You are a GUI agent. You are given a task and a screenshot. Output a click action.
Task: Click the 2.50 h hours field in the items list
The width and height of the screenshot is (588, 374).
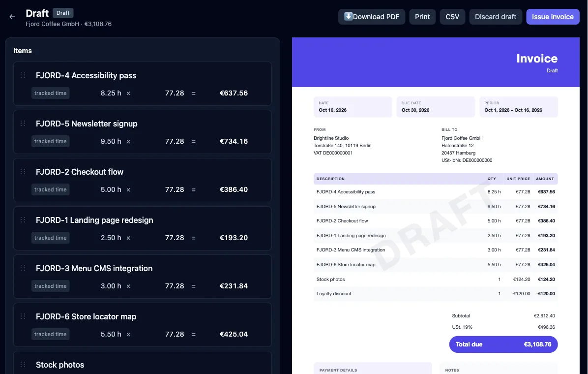pyautogui.click(x=111, y=238)
